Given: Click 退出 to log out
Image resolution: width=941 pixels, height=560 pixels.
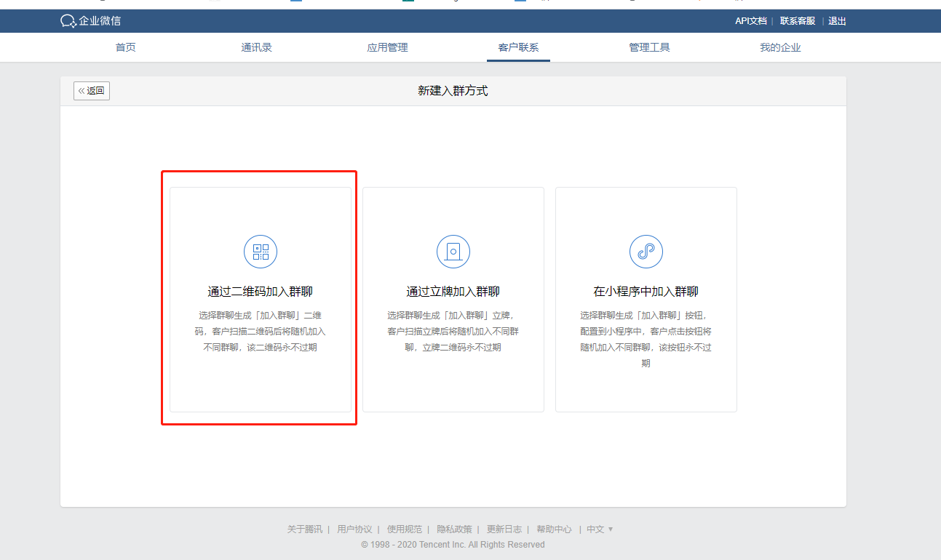Looking at the screenshot, I should [x=838, y=21].
